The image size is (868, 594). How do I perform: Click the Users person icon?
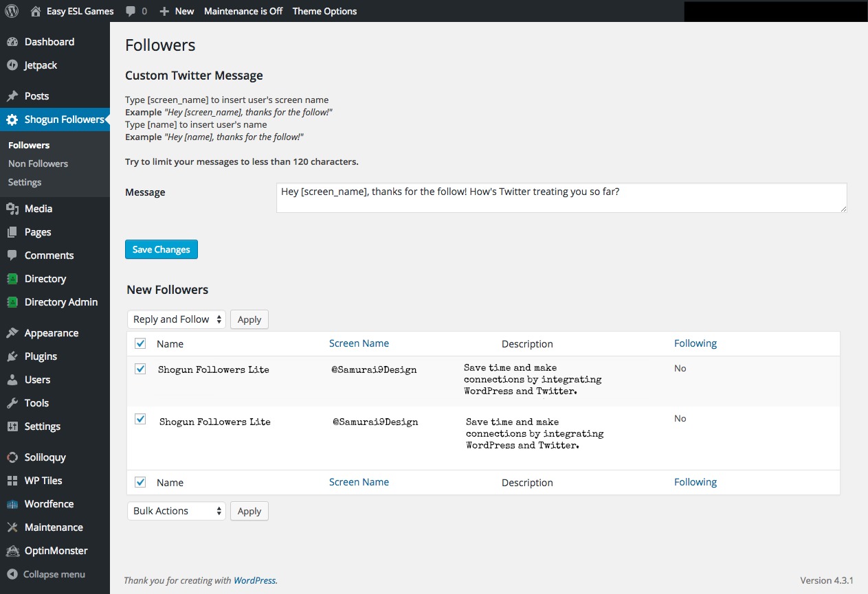click(12, 380)
